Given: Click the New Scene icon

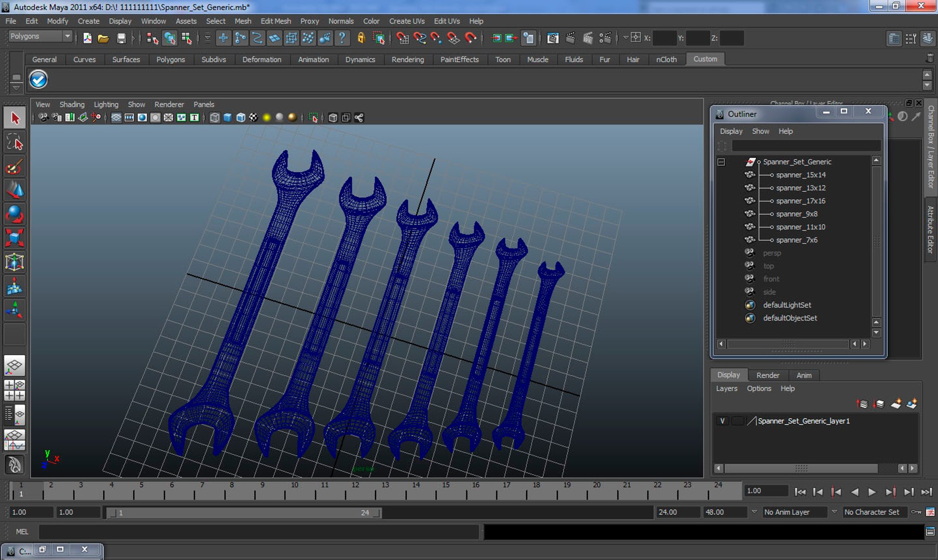Looking at the screenshot, I should pos(87,38).
